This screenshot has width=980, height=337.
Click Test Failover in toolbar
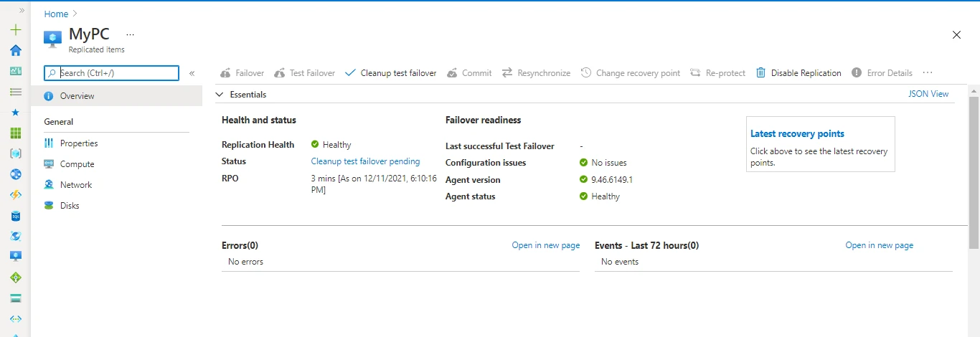(304, 73)
